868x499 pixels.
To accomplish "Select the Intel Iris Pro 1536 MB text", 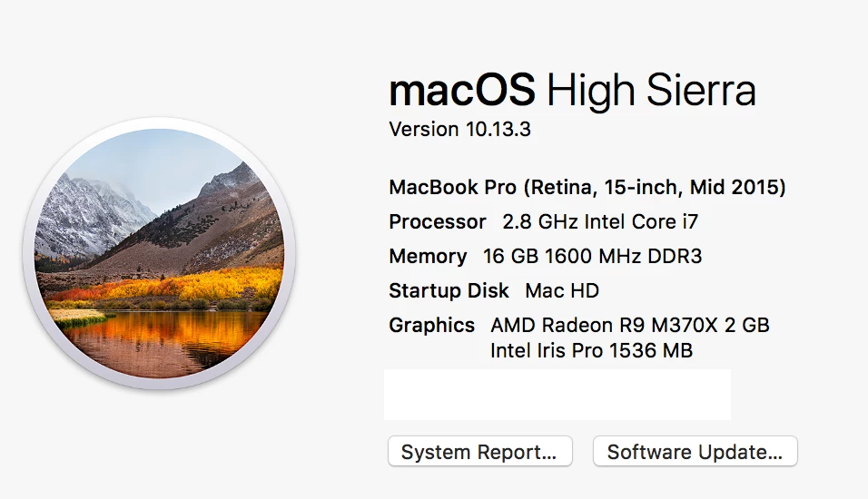I will (x=591, y=350).
